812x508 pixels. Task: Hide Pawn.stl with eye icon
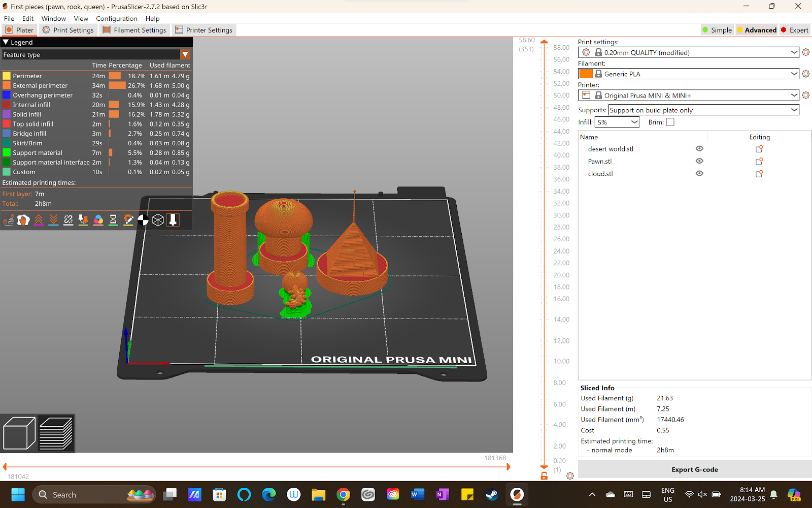699,161
